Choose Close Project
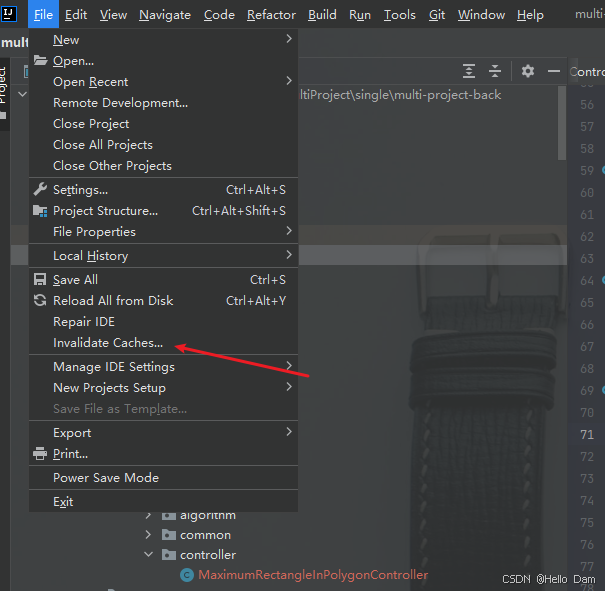The image size is (605, 591). click(163, 123)
